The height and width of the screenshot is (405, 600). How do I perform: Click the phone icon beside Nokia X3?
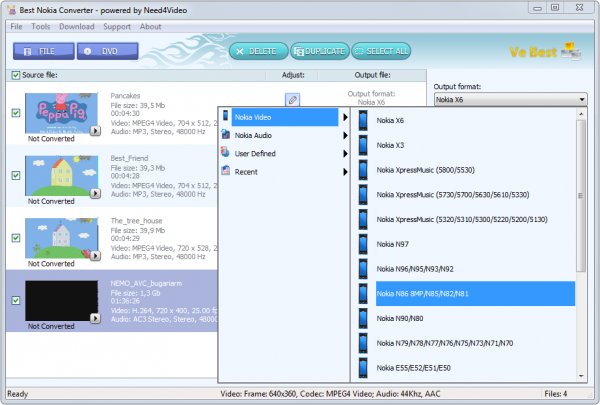[363, 145]
